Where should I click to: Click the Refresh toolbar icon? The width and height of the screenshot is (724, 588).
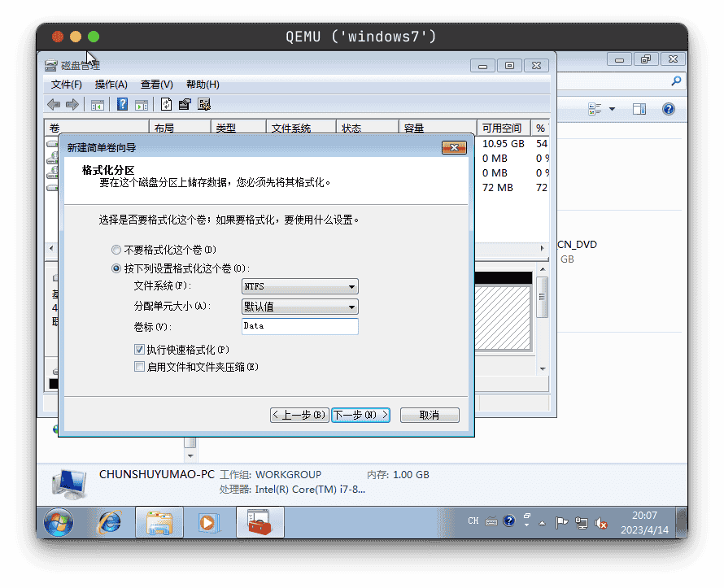pos(166,104)
